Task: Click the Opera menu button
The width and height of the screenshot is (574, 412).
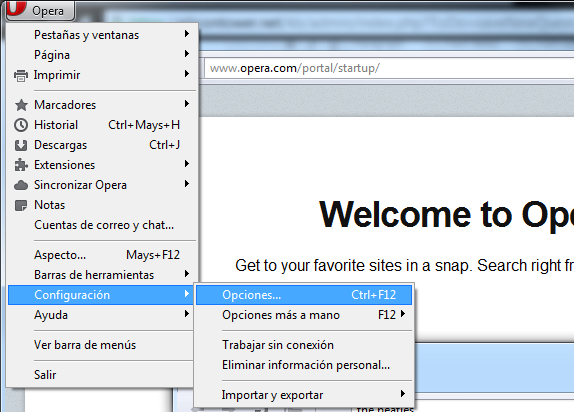Action: [x=40, y=10]
